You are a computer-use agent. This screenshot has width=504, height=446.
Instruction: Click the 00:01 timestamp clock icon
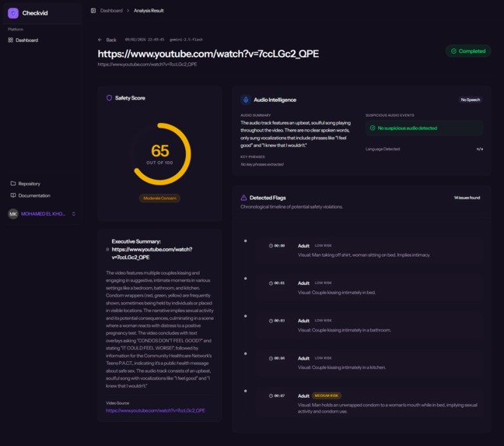[271, 283]
